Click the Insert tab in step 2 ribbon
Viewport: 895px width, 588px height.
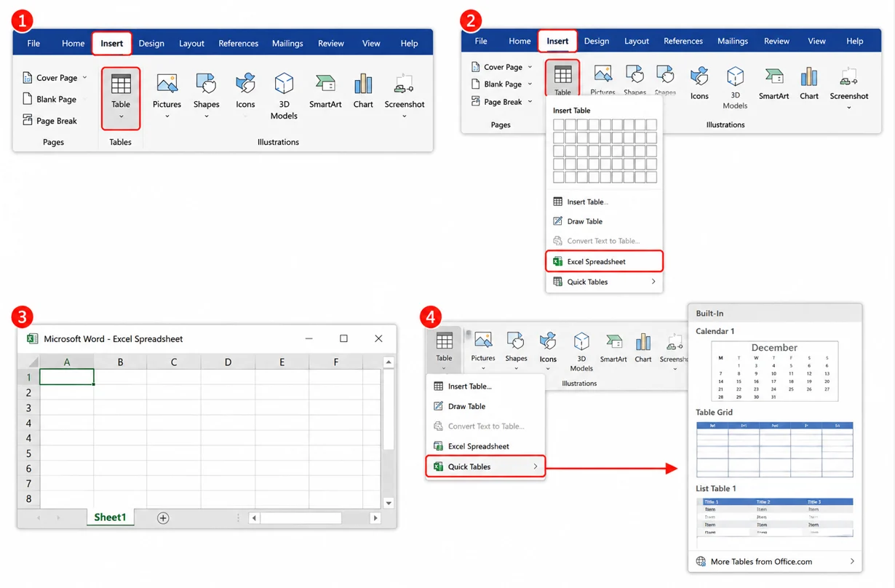click(x=557, y=41)
